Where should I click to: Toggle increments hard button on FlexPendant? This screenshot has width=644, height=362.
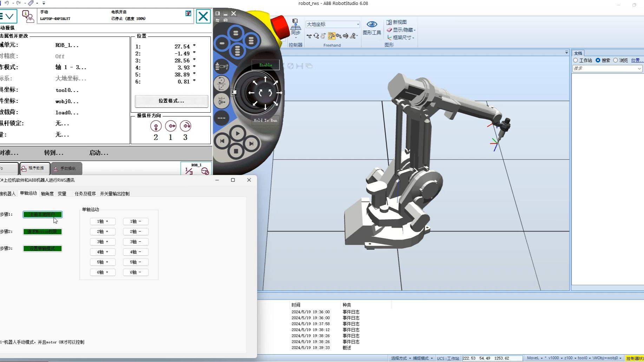coord(222,118)
